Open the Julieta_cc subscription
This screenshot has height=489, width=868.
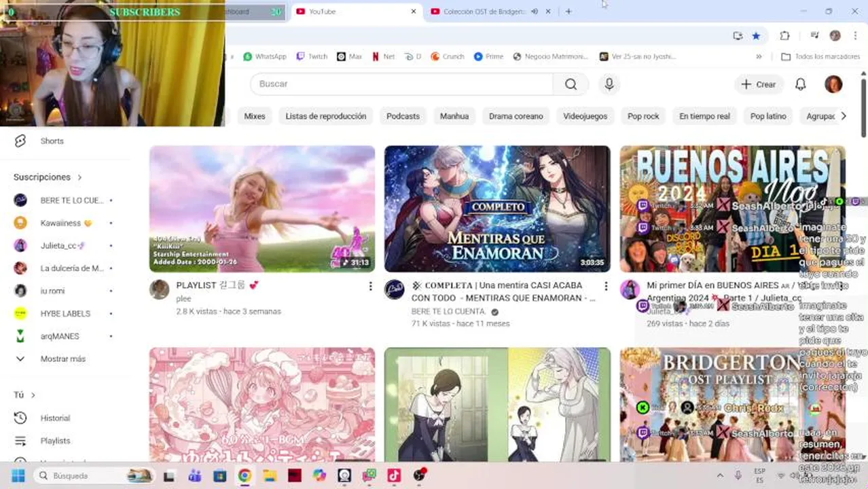pos(62,245)
